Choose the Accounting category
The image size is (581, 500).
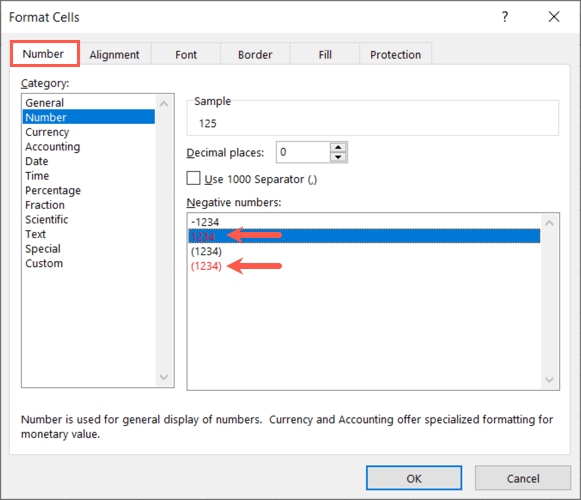click(x=89, y=146)
